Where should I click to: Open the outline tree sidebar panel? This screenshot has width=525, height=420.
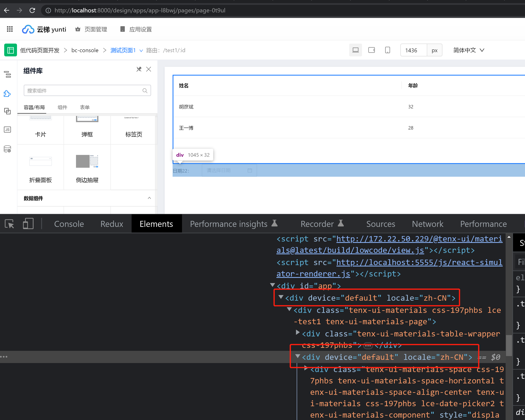pyautogui.click(x=8, y=74)
